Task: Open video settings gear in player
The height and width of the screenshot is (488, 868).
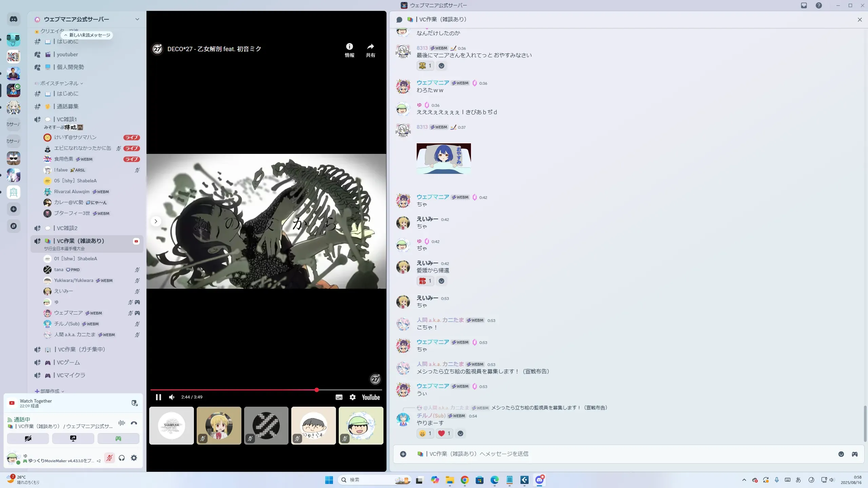Action: pos(353,397)
